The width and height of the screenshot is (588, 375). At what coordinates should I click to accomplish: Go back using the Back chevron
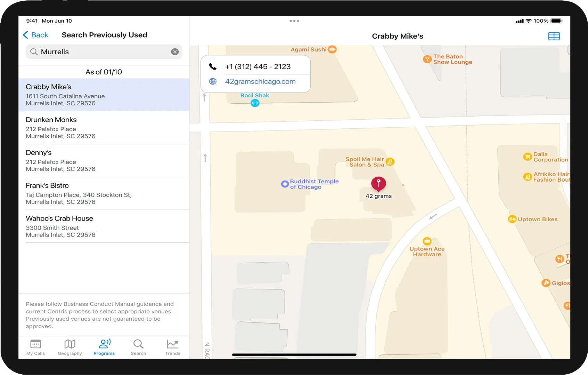click(x=35, y=35)
